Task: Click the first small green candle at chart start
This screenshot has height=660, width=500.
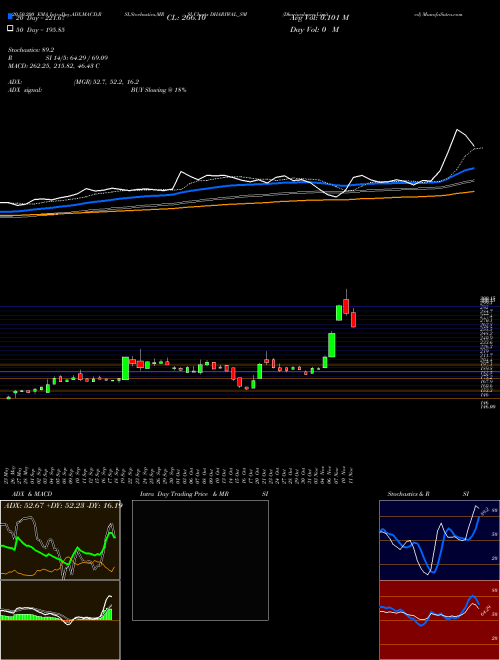Action: point(9,397)
